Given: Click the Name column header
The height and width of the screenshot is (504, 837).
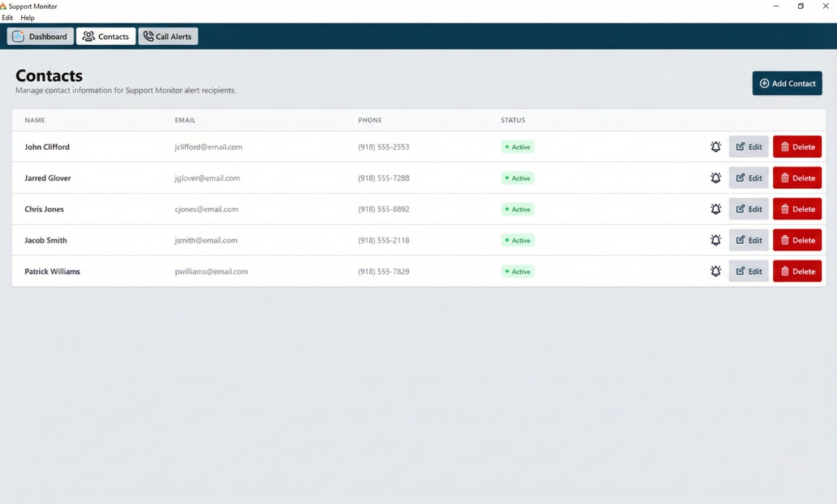Looking at the screenshot, I should pyautogui.click(x=35, y=120).
